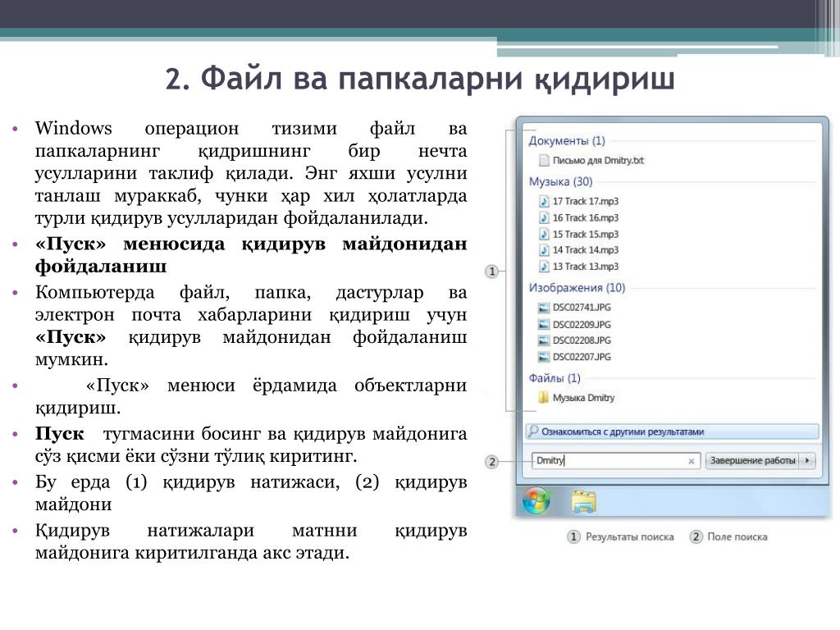
Task: Click the folder icon of Музыка Dmitry
Action: tap(543, 398)
